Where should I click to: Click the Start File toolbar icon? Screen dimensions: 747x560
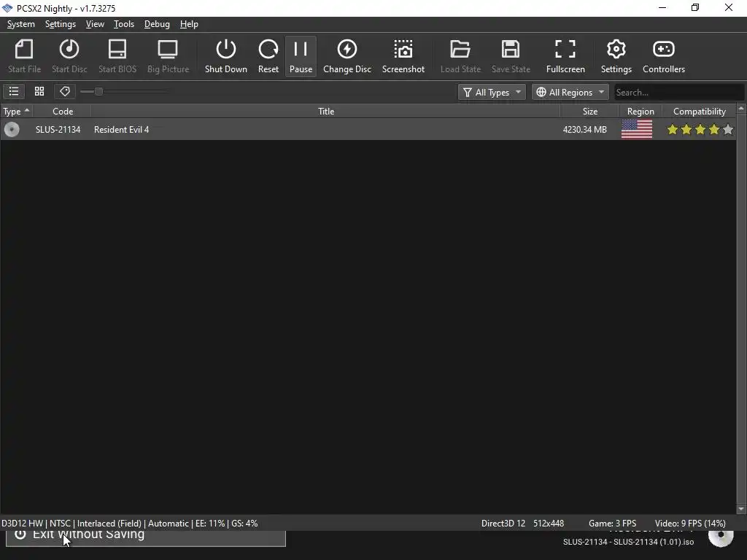click(24, 56)
